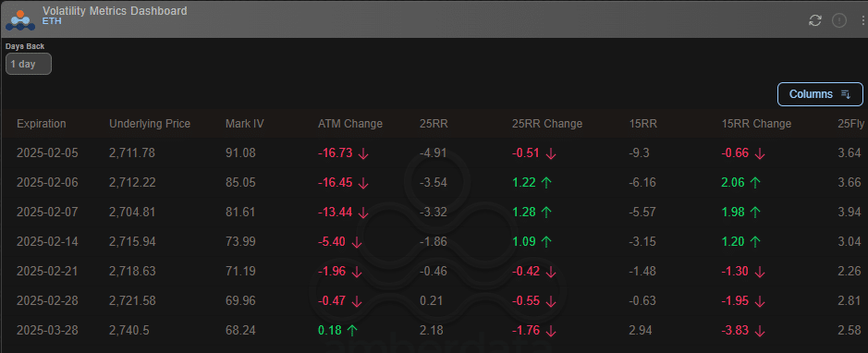Click 25RR Change value 1.28
This screenshot has height=353, width=868.
coord(524,212)
